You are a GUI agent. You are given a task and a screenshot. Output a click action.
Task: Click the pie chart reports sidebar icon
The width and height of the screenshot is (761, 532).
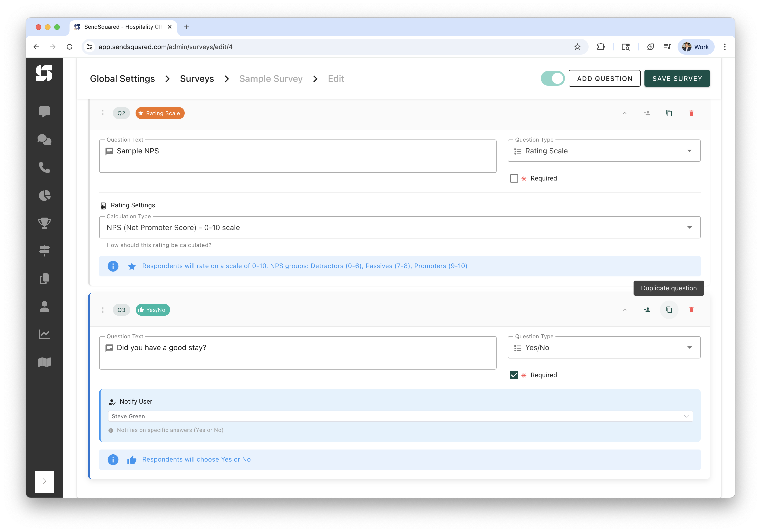[44, 195]
